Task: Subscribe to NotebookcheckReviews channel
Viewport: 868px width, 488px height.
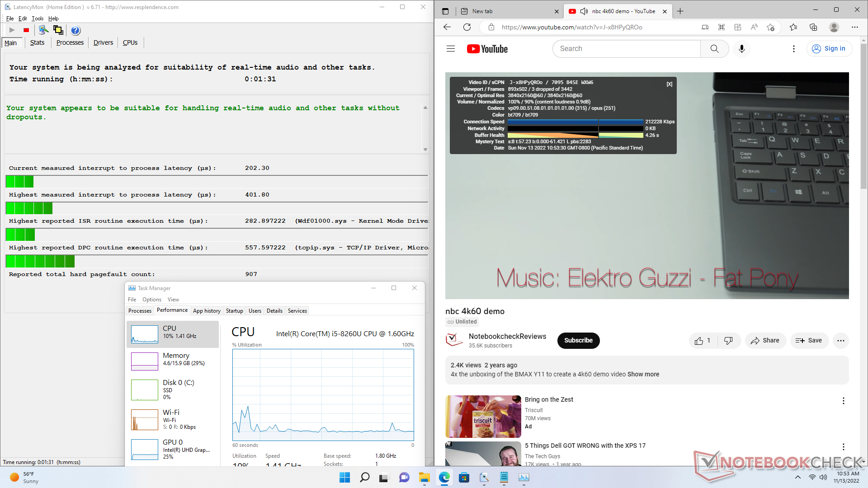Action: 578,341
